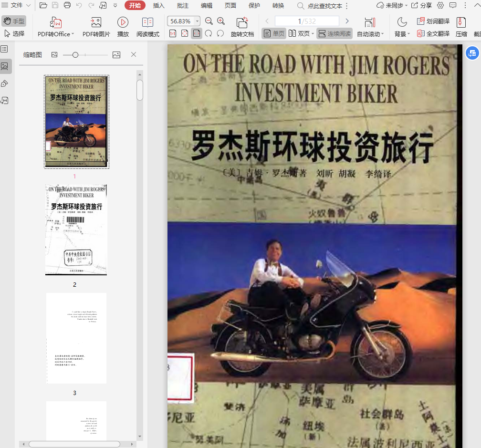Image resolution: width=481 pixels, height=448 pixels.
Task: Click the blue floating assistant icon on the right
Action: [472, 53]
